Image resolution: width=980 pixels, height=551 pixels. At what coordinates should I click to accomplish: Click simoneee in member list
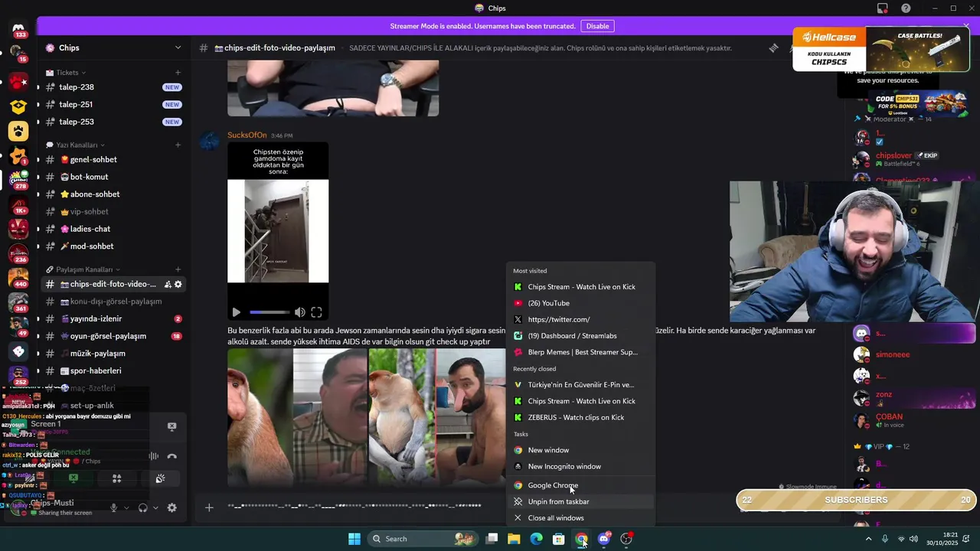[892, 354]
